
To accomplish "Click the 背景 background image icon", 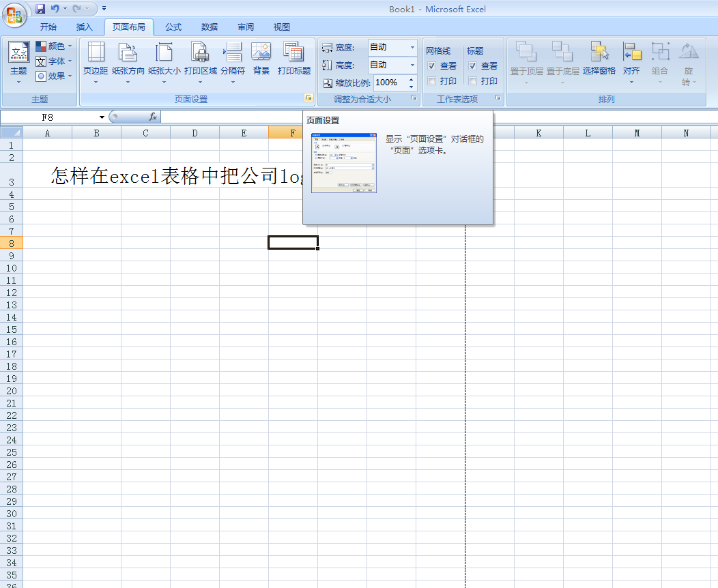I will (x=261, y=52).
